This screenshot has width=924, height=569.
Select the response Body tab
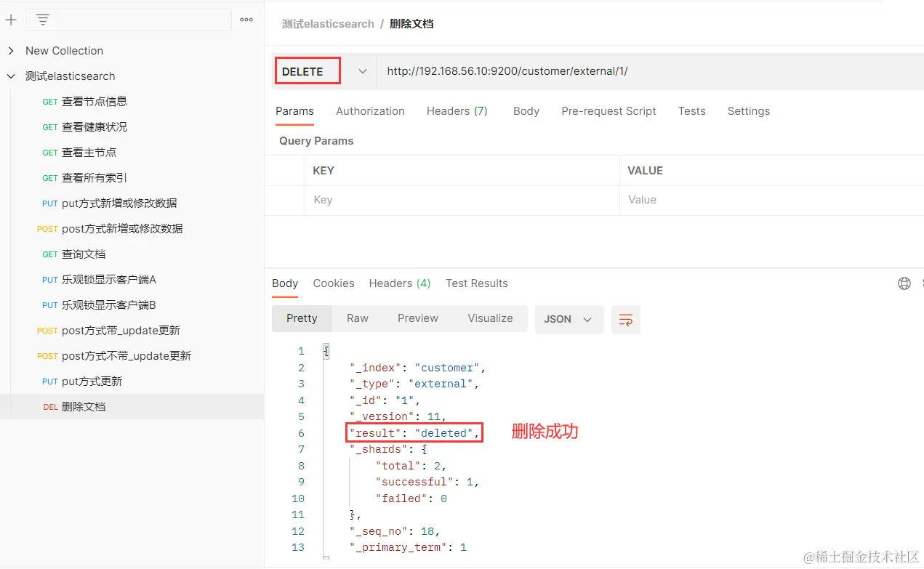point(285,283)
